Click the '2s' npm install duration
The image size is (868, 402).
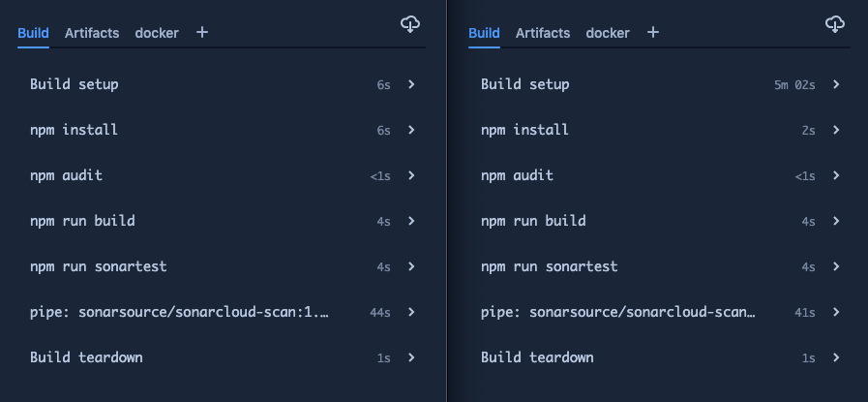(808, 131)
